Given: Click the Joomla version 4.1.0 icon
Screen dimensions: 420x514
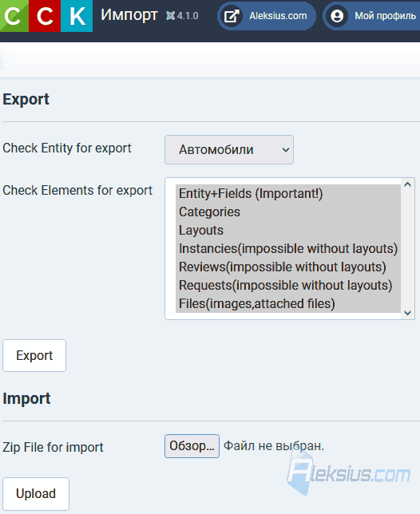Looking at the screenshot, I should coord(171,15).
